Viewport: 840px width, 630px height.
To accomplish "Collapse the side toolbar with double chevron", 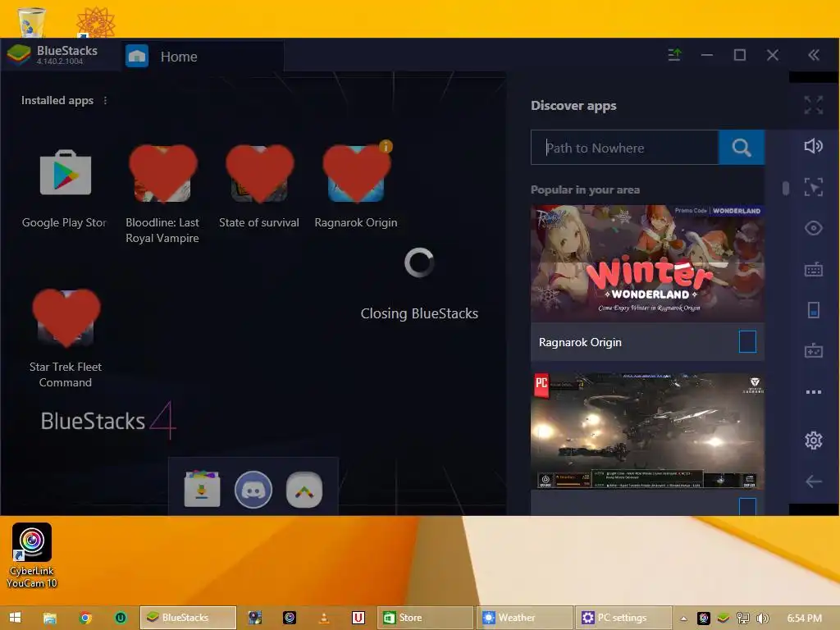I will point(814,55).
